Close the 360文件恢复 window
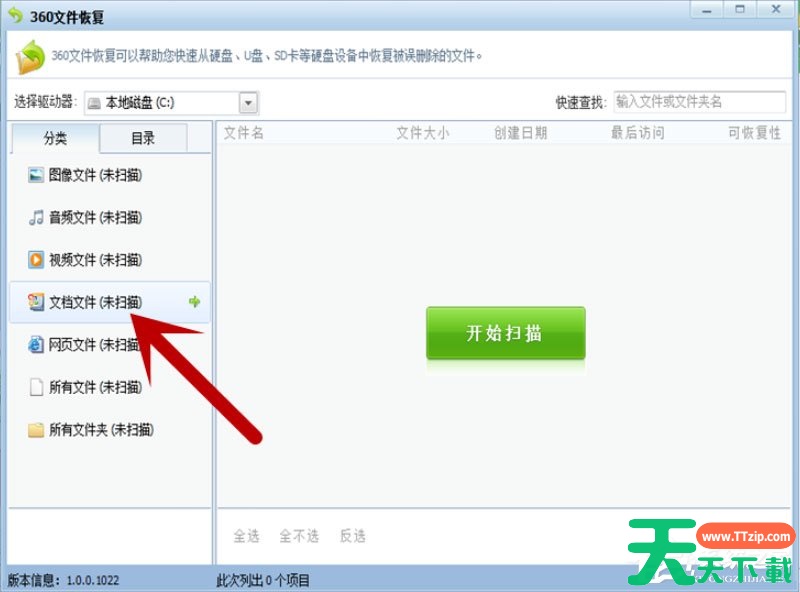 coord(776,10)
